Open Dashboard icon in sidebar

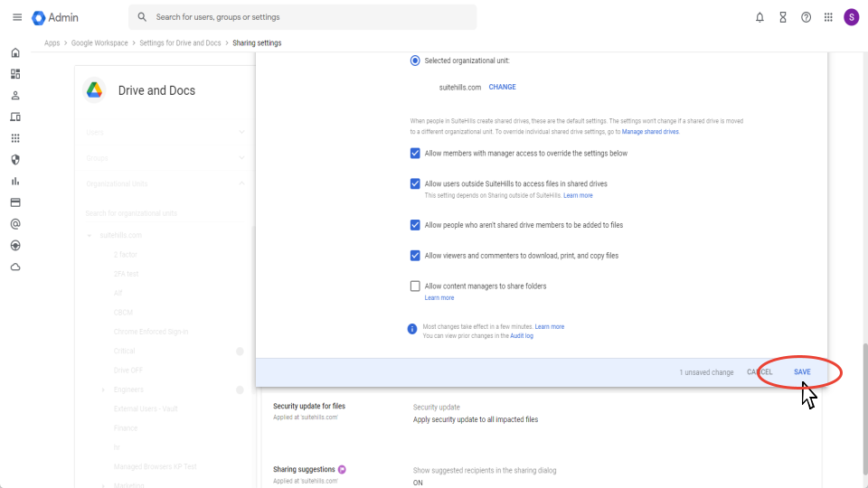tap(15, 74)
